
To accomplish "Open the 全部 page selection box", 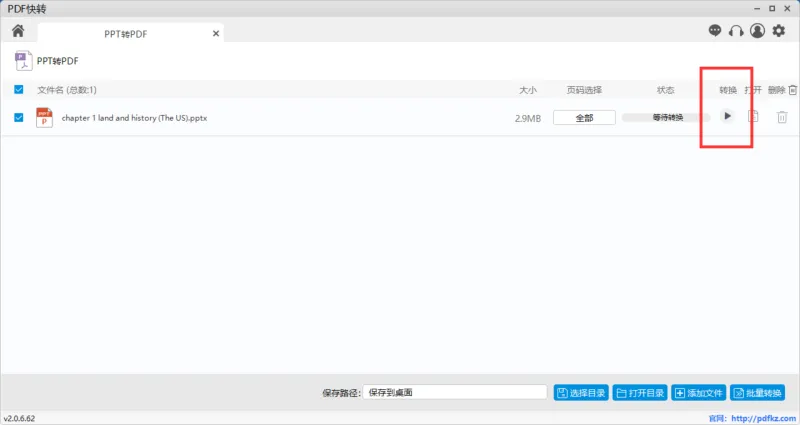I will [x=584, y=118].
